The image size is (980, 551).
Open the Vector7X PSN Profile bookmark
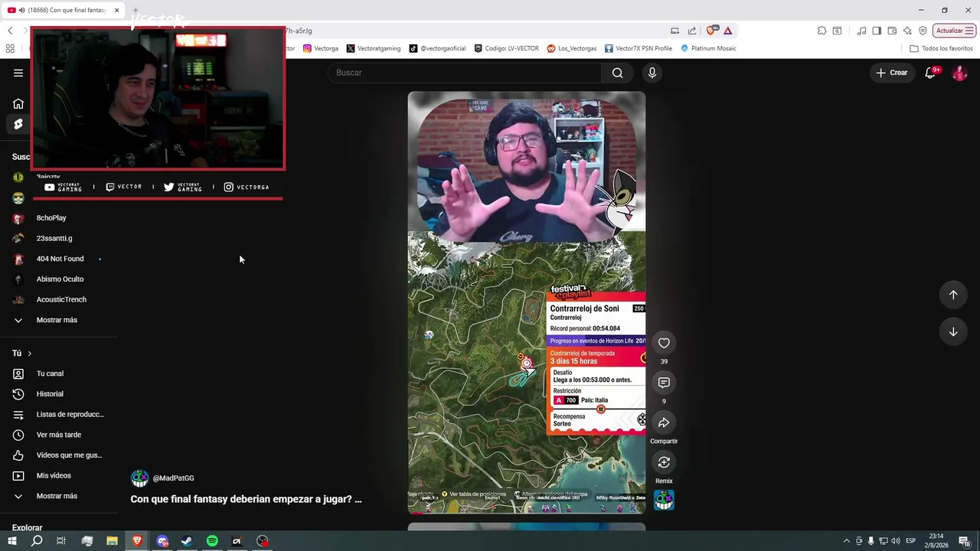pos(638,48)
